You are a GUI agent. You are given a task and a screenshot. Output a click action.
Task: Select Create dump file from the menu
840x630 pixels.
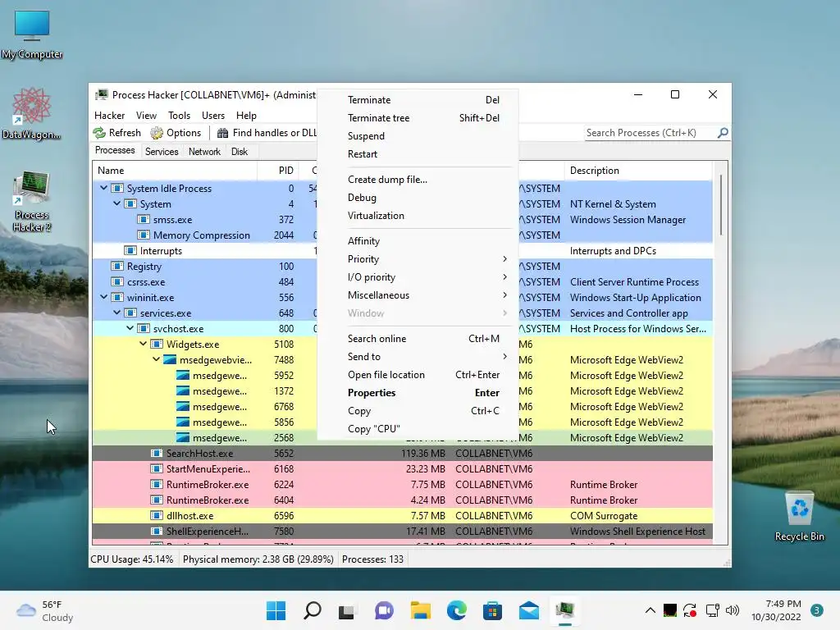pyautogui.click(x=418, y=180)
